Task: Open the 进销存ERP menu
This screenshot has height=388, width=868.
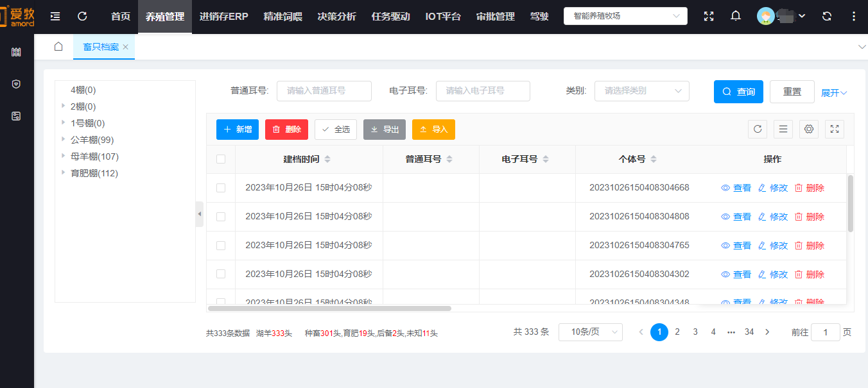Action: click(224, 17)
